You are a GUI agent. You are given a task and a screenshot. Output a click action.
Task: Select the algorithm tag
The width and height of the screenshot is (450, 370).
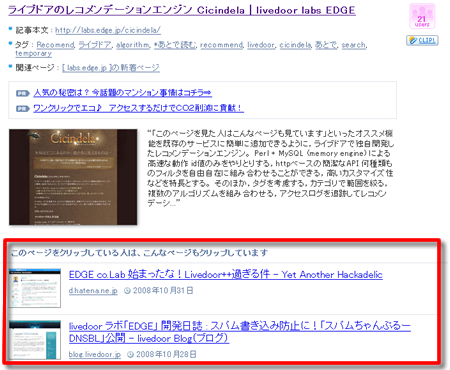[133, 45]
